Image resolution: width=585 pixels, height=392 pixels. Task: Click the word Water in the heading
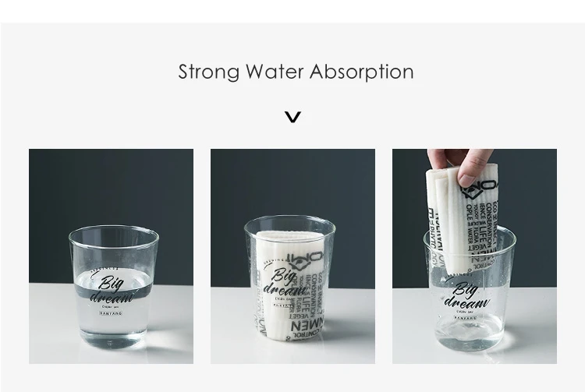click(x=275, y=71)
